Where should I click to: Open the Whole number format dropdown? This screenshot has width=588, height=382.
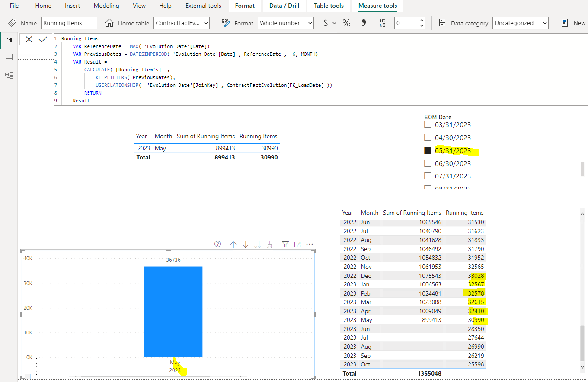click(286, 23)
